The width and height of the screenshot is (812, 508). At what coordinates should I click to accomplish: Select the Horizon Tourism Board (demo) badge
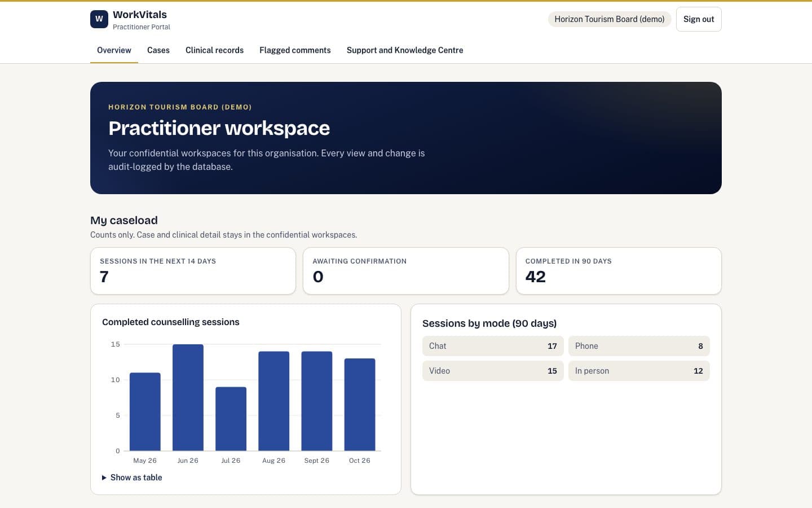[x=610, y=19]
